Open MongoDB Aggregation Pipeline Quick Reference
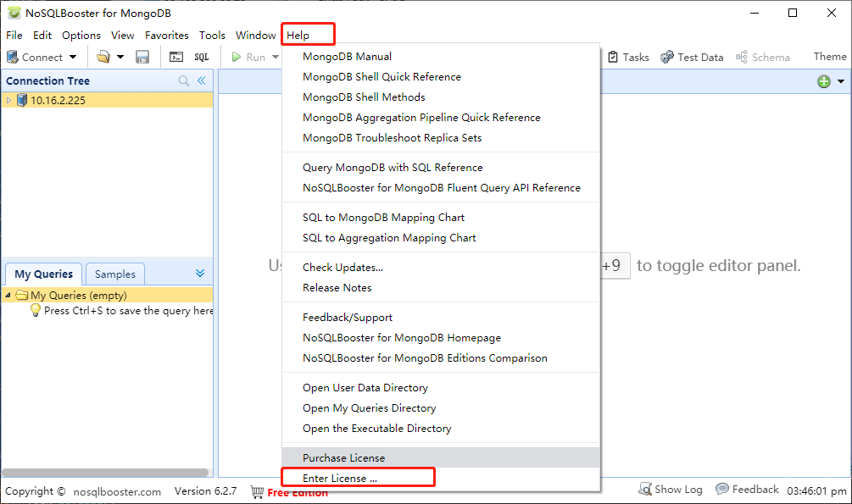852x504 pixels. pyautogui.click(x=441, y=117)
